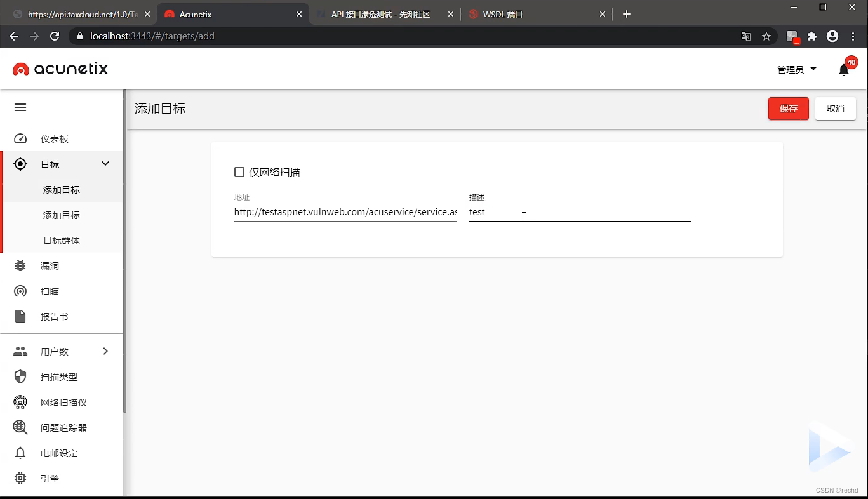868x499 pixels.
Task: Click the shield icon beside 扫描类型
Action: coord(20,376)
